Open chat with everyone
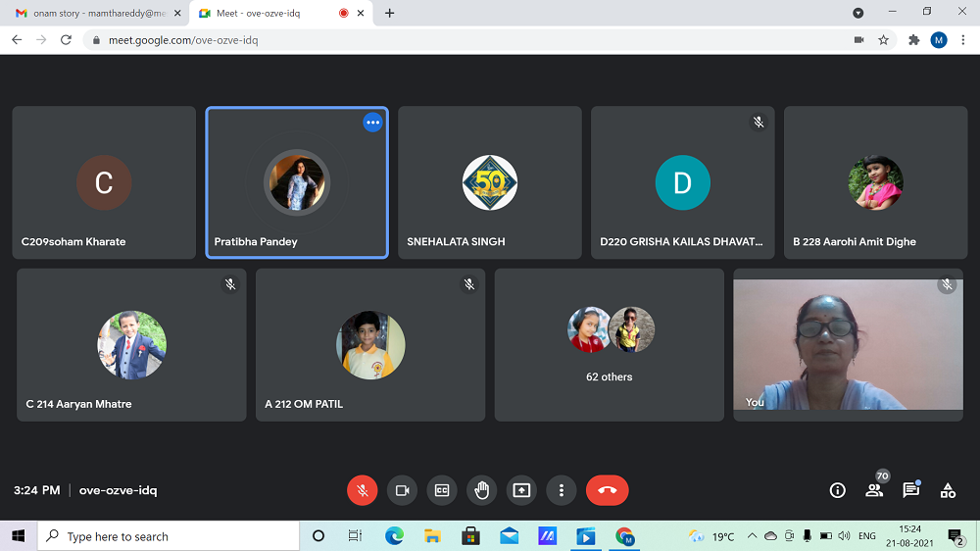Screen dimensions: 980x551 click(910, 490)
